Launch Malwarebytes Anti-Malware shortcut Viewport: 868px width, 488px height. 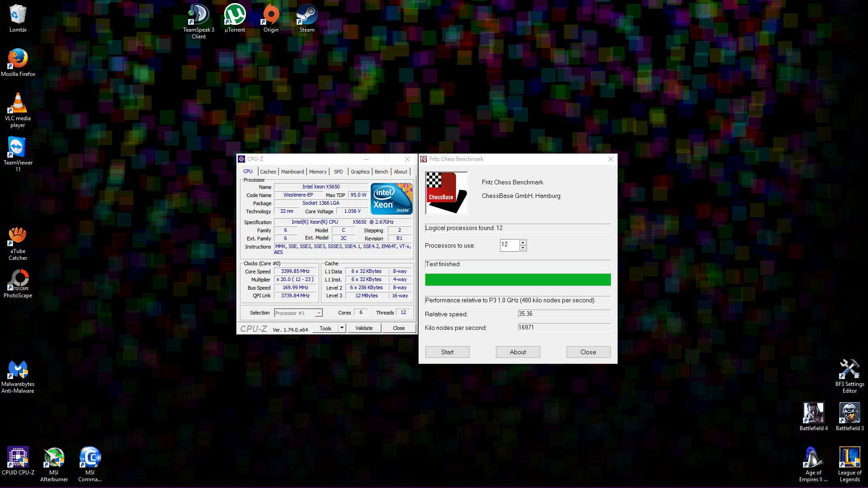coord(18,376)
